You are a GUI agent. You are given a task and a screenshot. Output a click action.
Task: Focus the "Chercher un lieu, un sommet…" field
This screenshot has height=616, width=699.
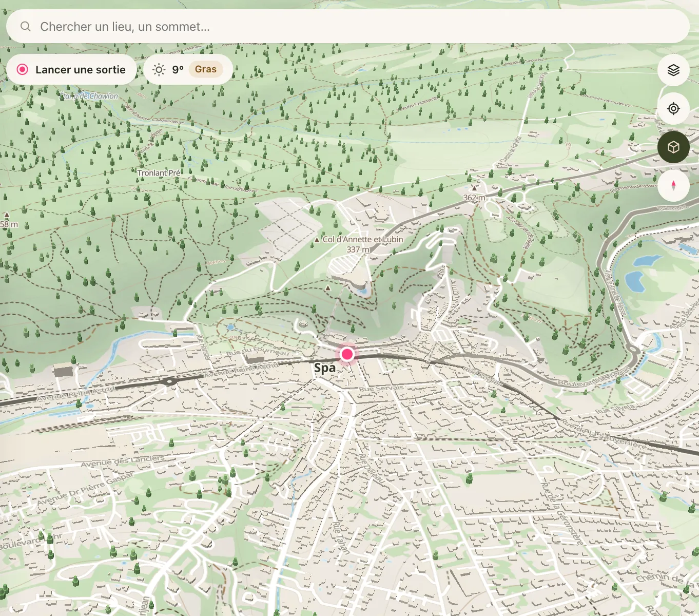[348, 26]
